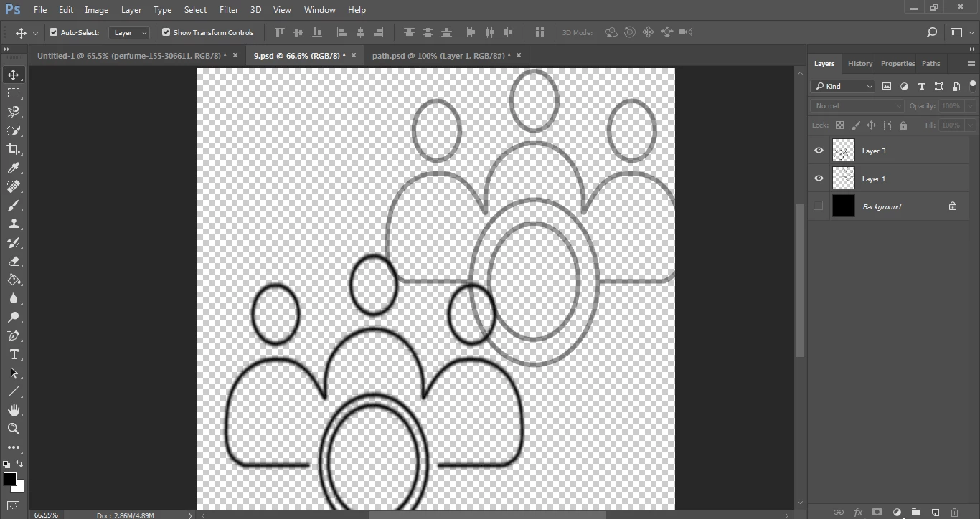
Task: Select the Dodge tool
Action: point(14,317)
